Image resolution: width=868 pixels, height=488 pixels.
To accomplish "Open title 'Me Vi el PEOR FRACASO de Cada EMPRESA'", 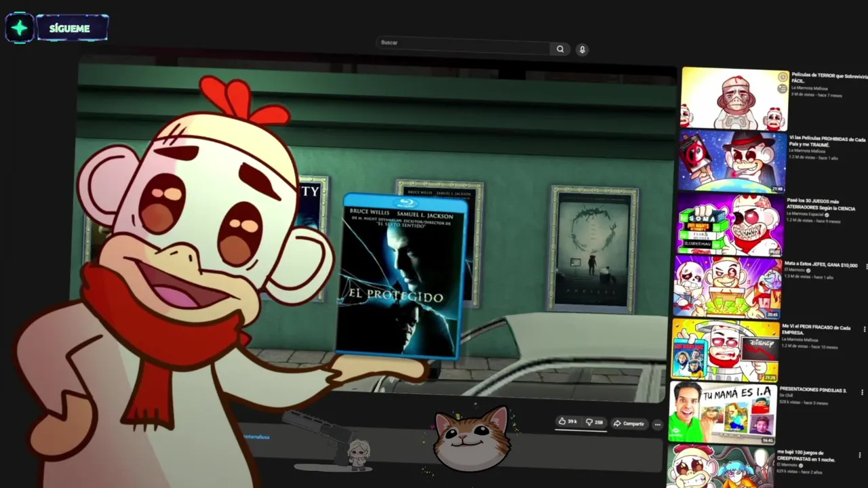I will click(816, 330).
